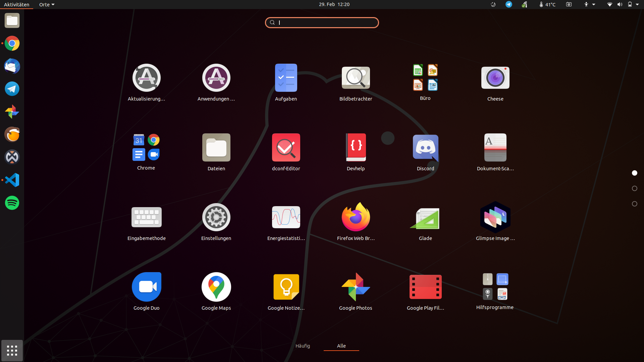Go to third app grid page
This screenshot has width=644, height=362.
coord(634,204)
